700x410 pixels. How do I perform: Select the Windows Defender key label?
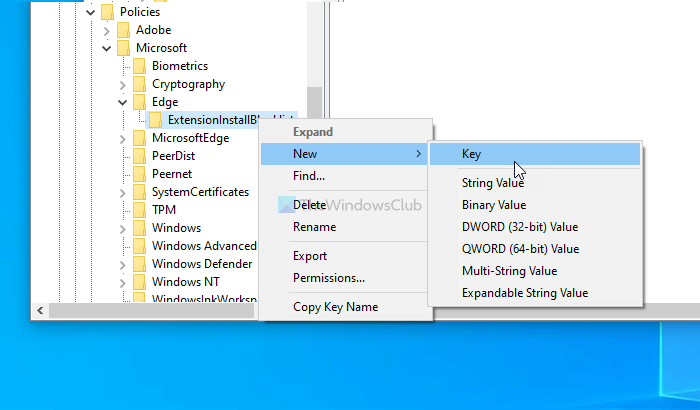click(202, 264)
